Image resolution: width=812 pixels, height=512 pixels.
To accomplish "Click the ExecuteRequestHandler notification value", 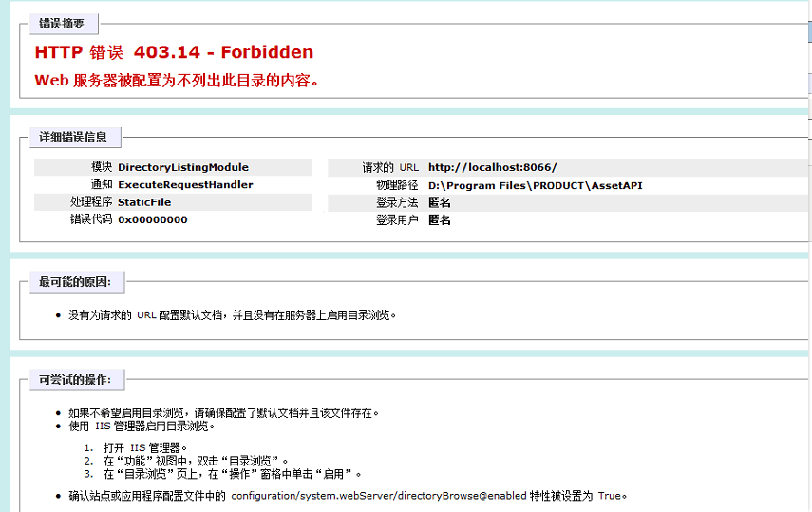I will [x=185, y=184].
